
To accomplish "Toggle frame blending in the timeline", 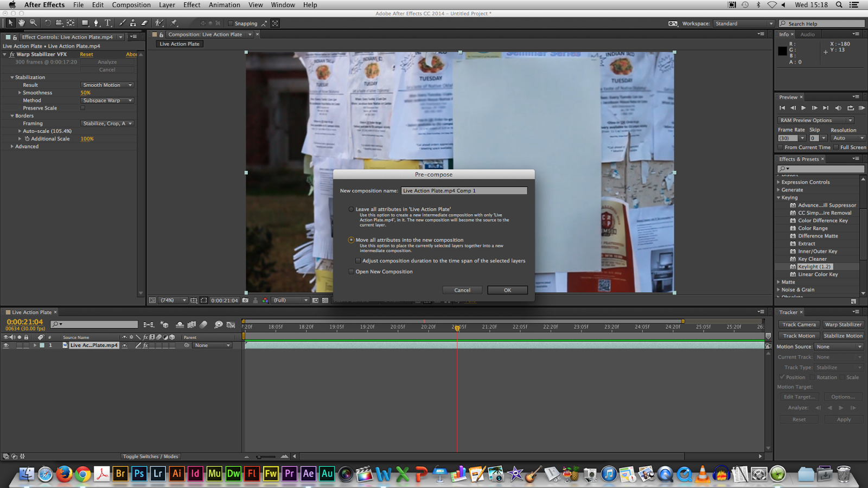I will (x=192, y=324).
